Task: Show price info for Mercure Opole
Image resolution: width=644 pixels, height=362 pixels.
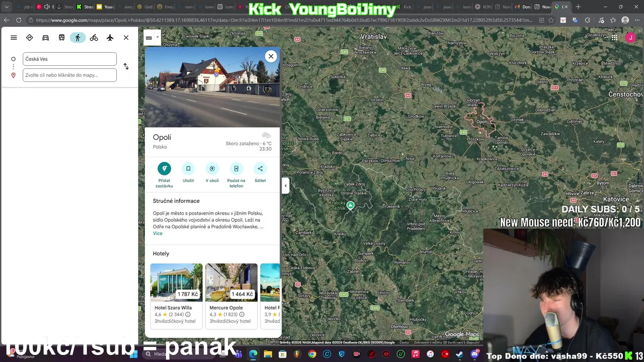Action: click(242, 315)
